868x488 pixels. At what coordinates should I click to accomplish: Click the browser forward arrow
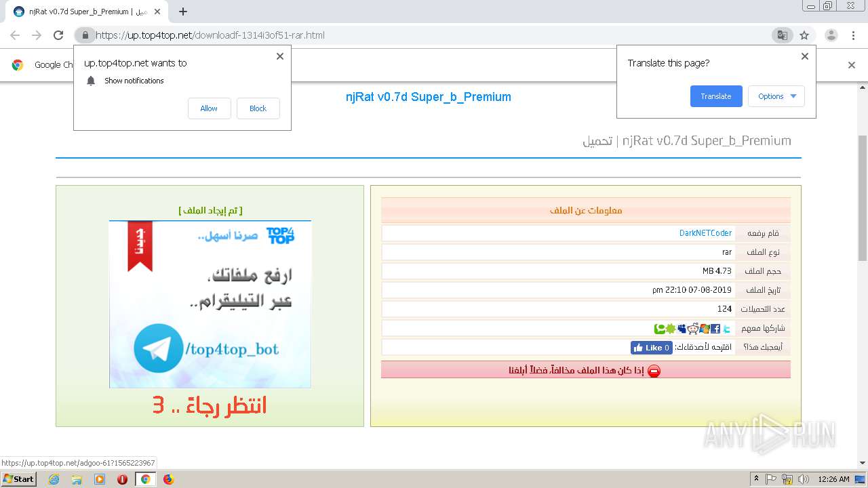tap(37, 35)
